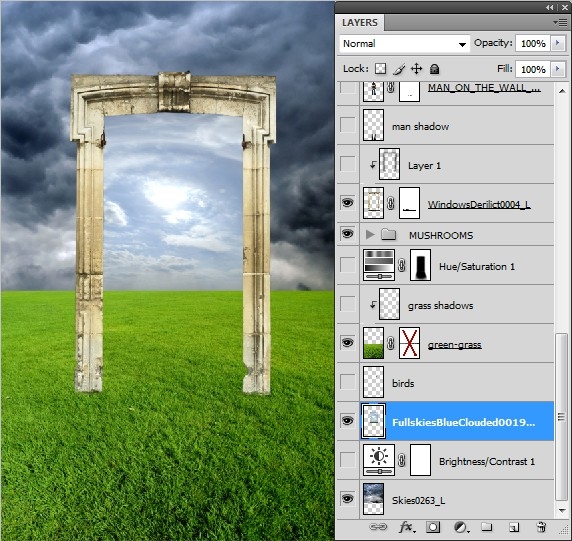572x541 pixels.
Task: Click Lock position move icon
Action: pos(416,69)
